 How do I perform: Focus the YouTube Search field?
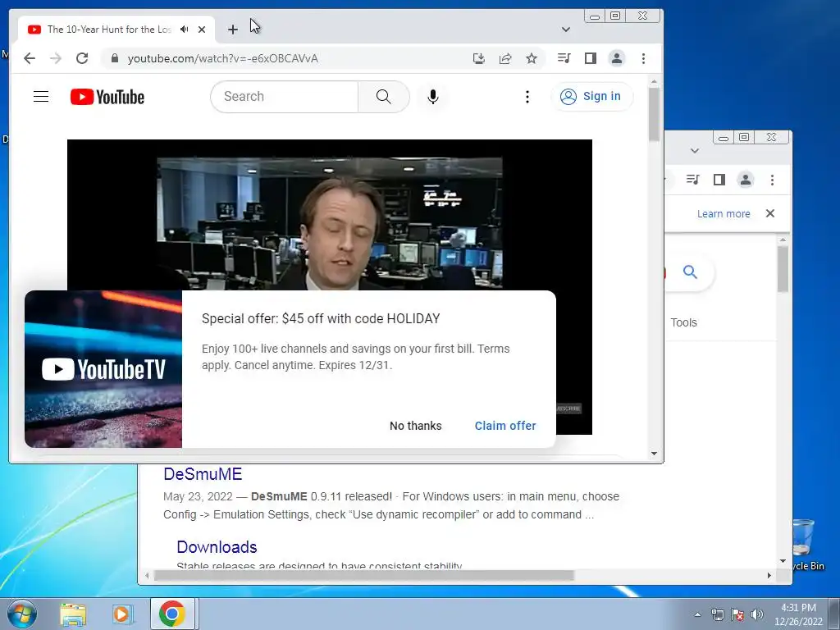pyautogui.click(x=285, y=97)
